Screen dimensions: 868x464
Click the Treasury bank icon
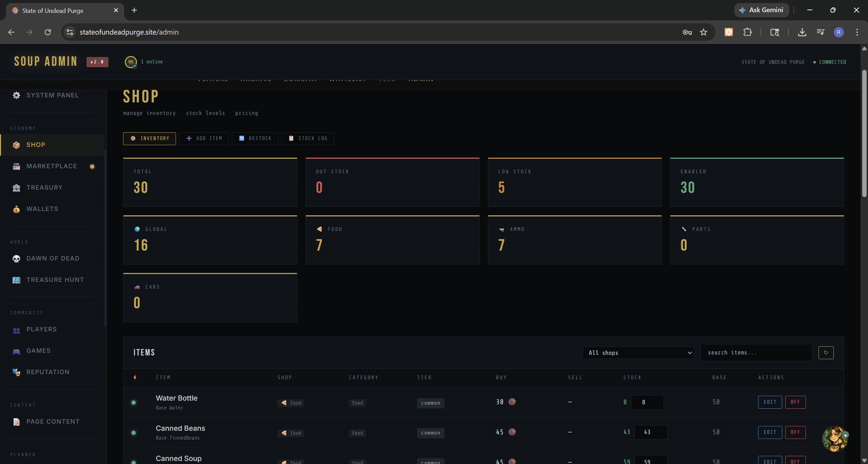tap(16, 188)
